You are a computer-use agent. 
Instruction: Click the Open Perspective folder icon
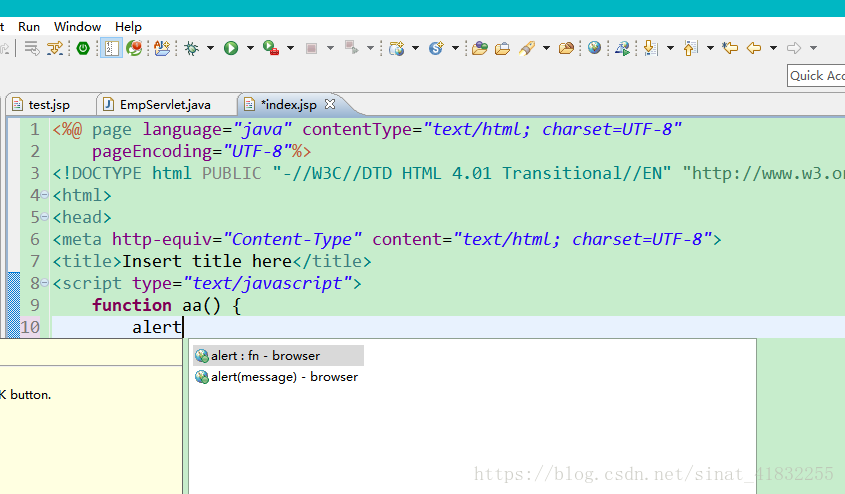point(502,48)
